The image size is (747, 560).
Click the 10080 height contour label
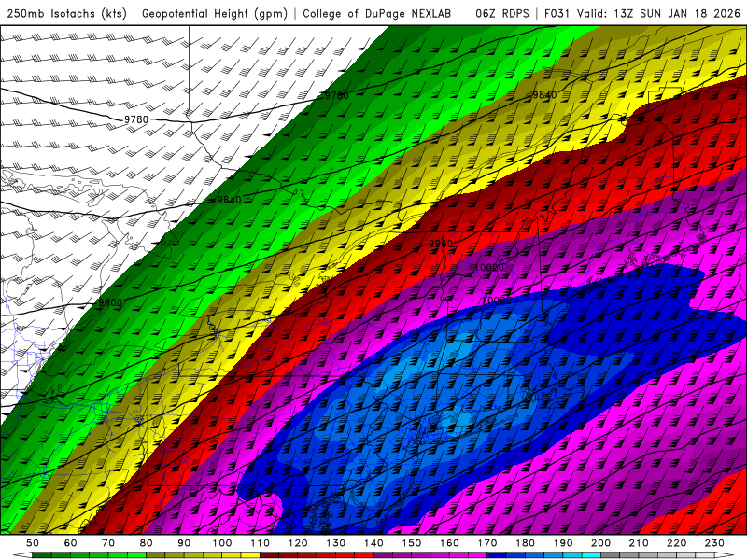pos(497,301)
